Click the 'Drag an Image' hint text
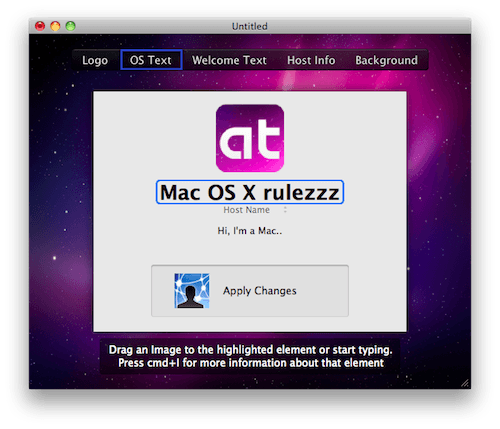 pyautogui.click(x=250, y=356)
